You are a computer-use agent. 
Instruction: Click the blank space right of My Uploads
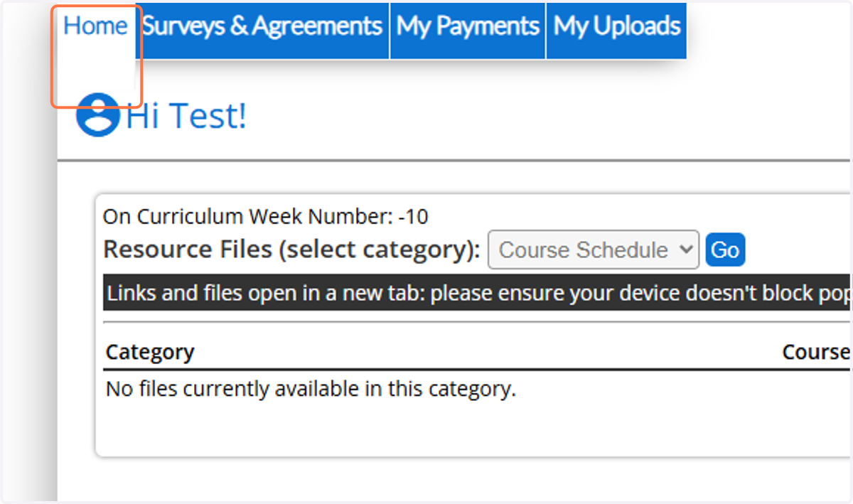coord(768,28)
